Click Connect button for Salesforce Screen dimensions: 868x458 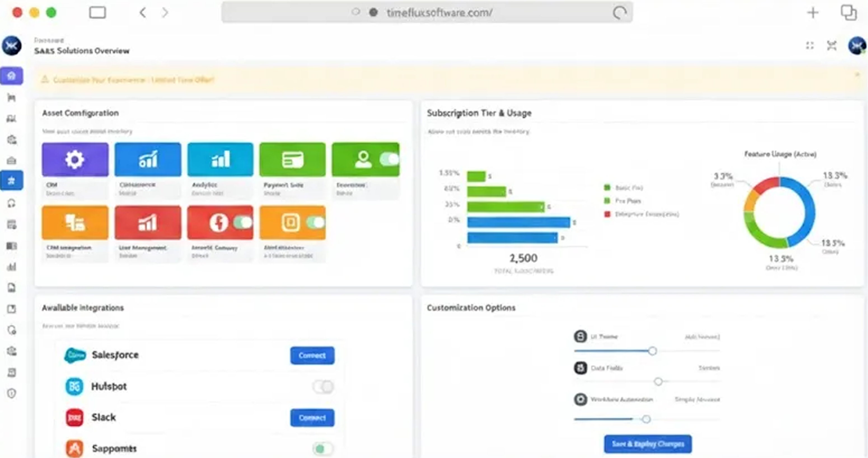coord(312,355)
